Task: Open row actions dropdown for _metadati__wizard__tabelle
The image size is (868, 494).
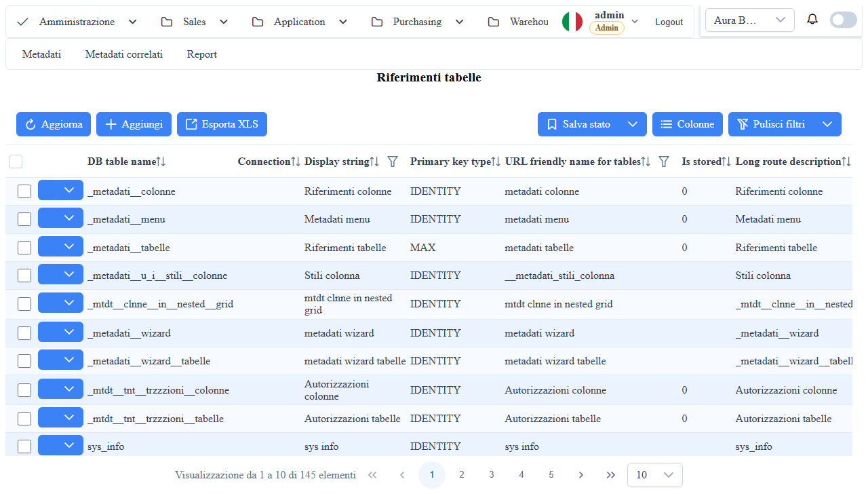Action: point(60,360)
